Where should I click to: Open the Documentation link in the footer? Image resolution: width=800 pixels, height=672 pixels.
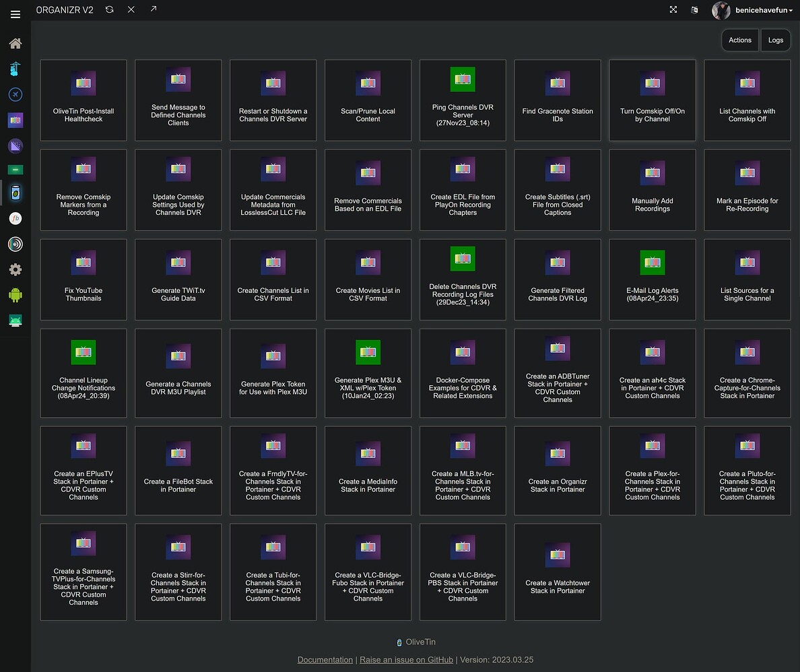coord(325,660)
